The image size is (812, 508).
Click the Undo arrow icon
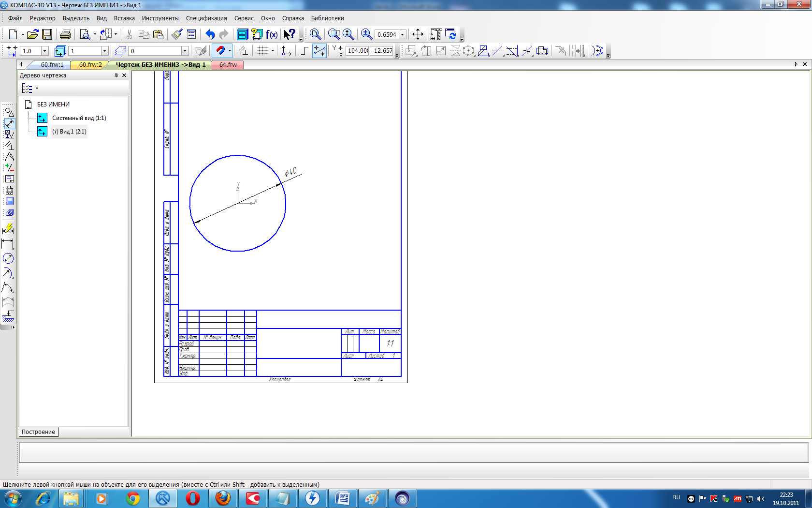click(210, 34)
